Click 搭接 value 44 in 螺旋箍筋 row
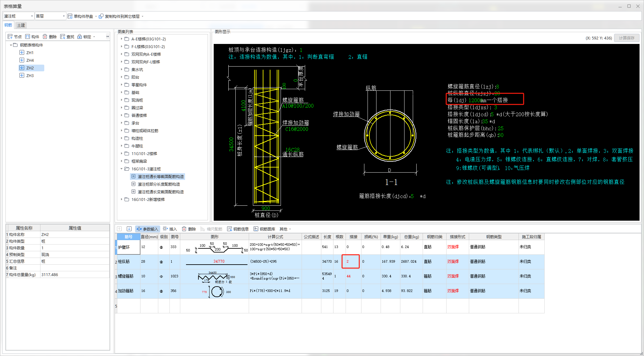The image size is (644, 356). tap(353, 276)
